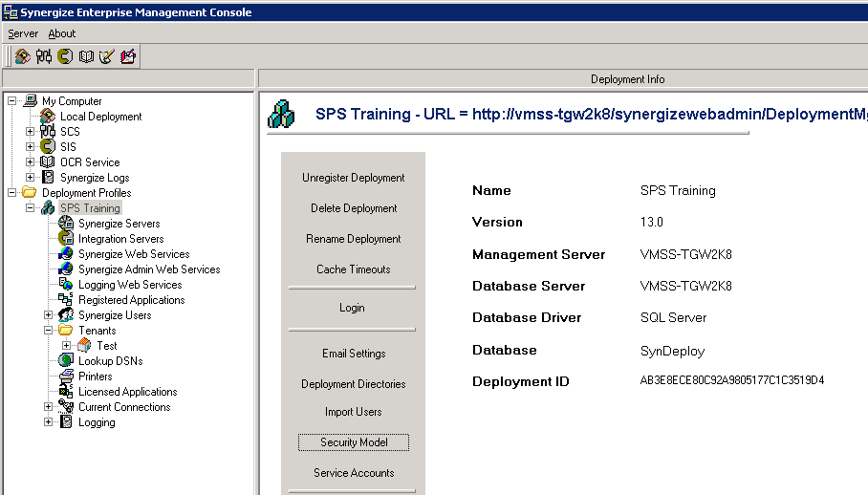Click the Integration Servers icon
This screenshot has width=868, height=495.
[x=66, y=238]
